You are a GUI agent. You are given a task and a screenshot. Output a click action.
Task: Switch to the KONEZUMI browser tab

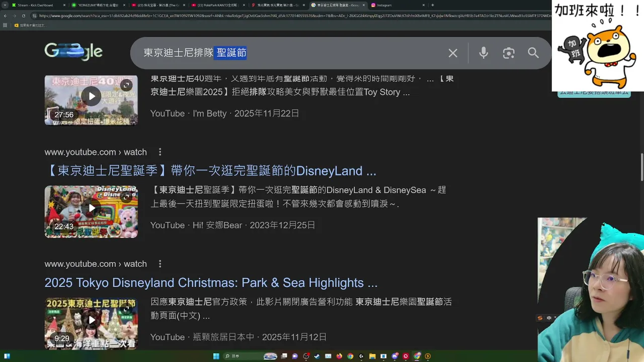[x=98, y=5]
